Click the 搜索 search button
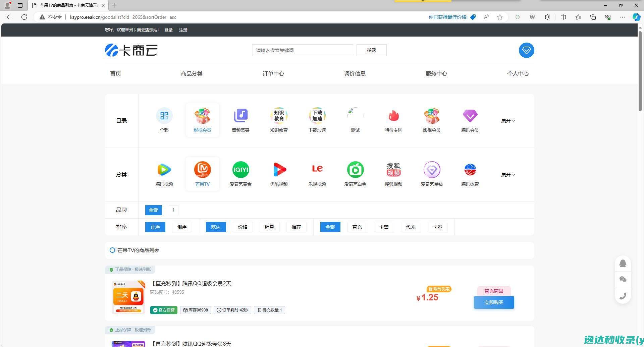 371,50
